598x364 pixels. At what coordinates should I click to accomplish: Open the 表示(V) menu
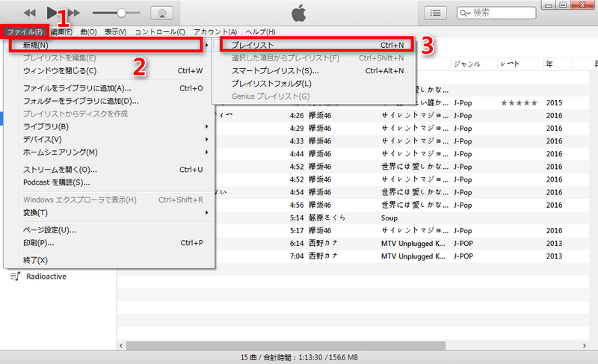click(116, 32)
